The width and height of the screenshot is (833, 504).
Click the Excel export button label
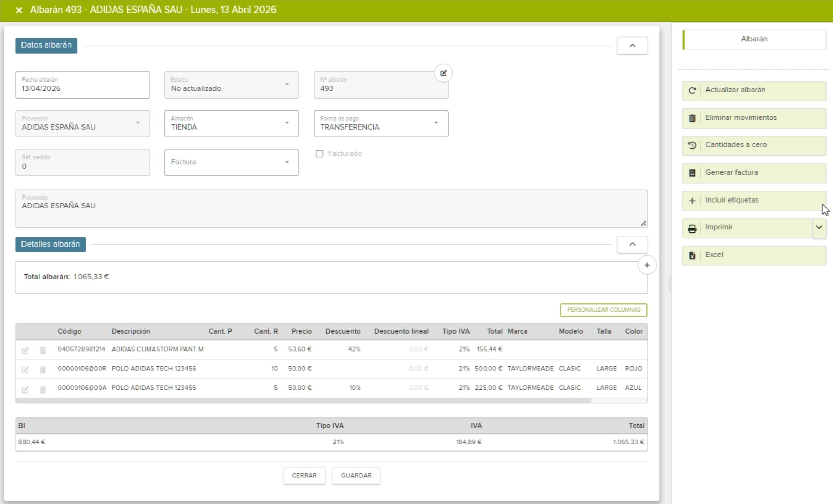(714, 255)
